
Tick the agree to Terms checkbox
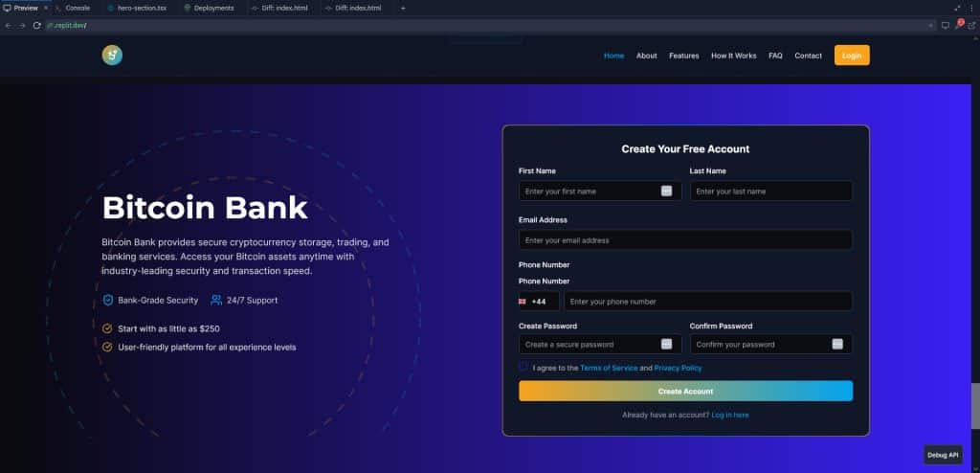pyautogui.click(x=523, y=367)
